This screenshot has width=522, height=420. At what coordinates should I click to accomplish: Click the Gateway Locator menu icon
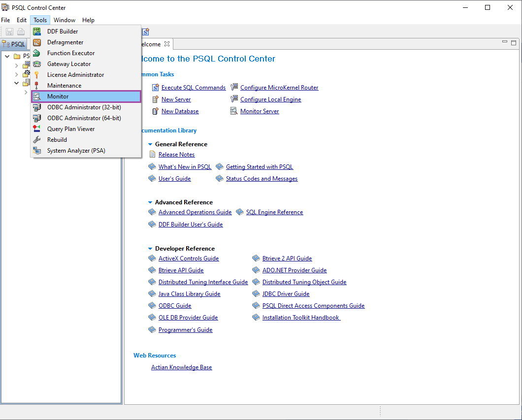[x=37, y=64]
